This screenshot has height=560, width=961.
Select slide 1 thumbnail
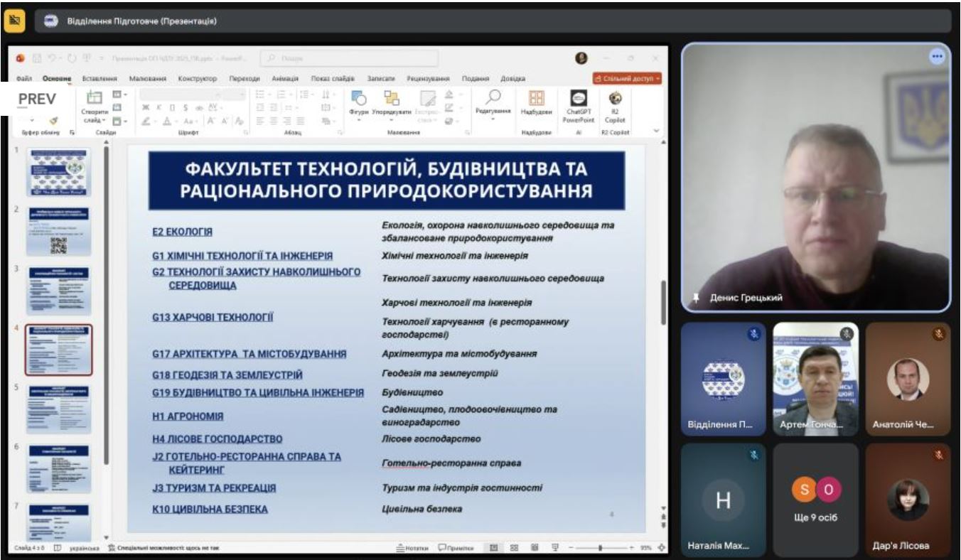59,173
